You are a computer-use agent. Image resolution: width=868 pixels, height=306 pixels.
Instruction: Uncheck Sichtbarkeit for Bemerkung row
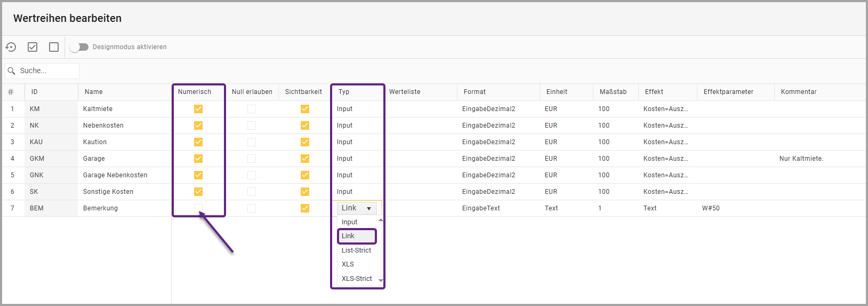305,208
